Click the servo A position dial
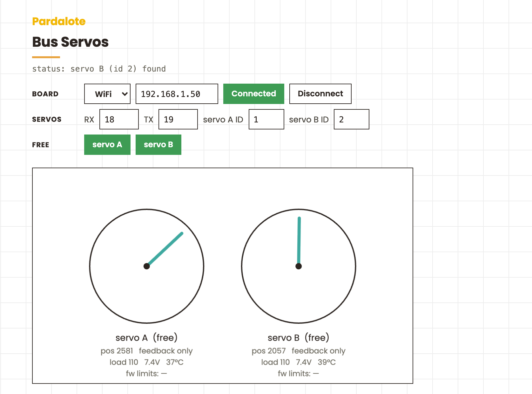Screen dimensions: 532x394 pyautogui.click(x=147, y=266)
